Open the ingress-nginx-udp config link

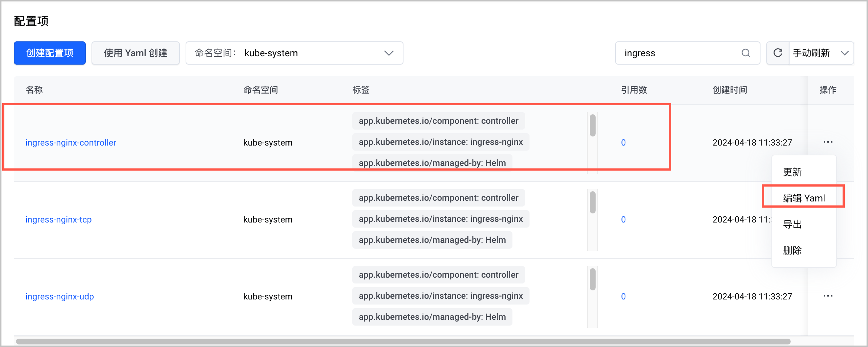pyautogui.click(x=60, y=297)
